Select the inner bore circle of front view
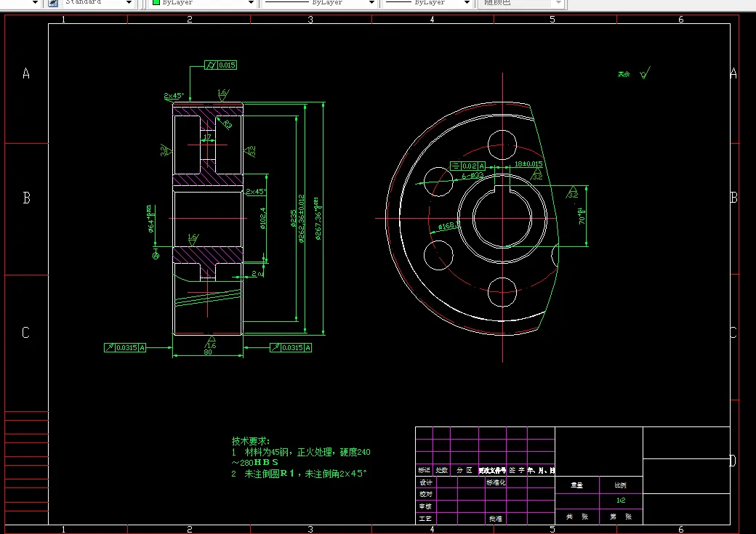The image size is (756, 534). click(x=502, y=218)
